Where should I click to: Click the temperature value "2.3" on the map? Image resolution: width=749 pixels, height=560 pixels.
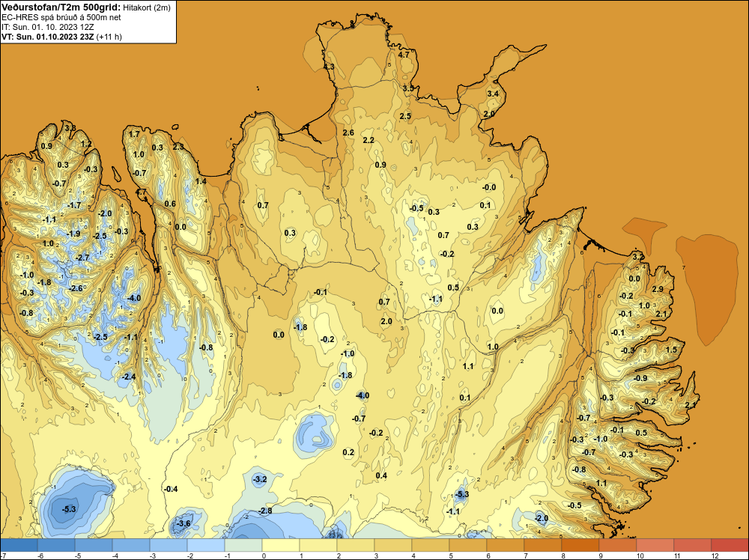click(x=178, y=147)
